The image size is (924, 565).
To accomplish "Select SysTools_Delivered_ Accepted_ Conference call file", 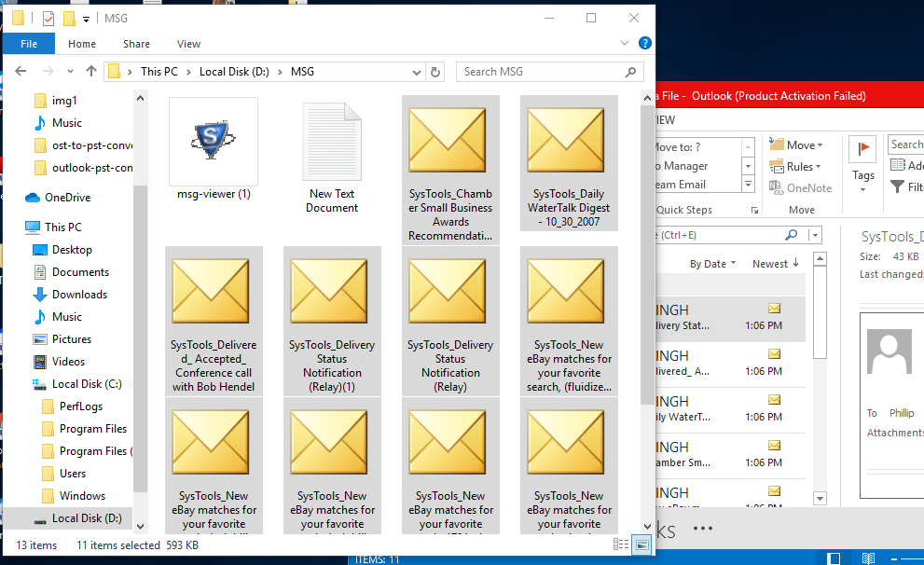I will pyautogui.click(x=214, y=321).
